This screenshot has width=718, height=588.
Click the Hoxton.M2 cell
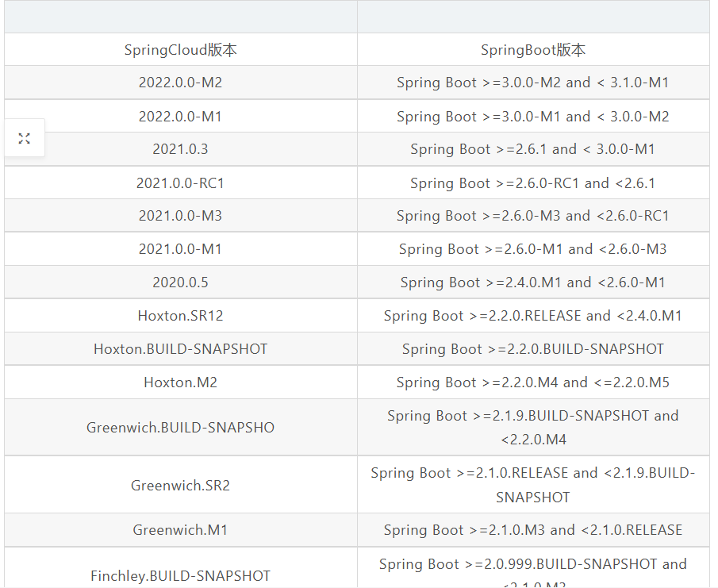pyautogui.click(x=181, y=382)
